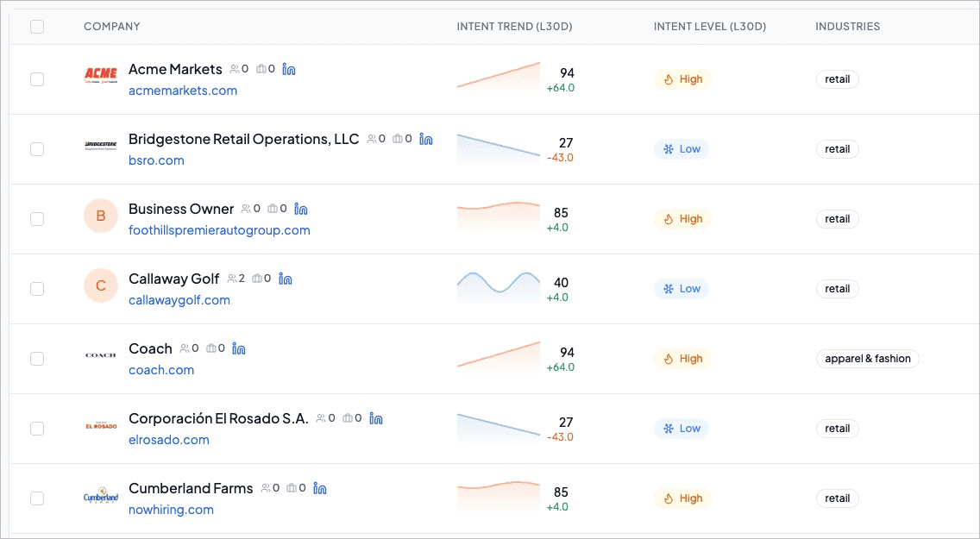Click briefcase deals icon for Bridgestone Retail Operations
Viewport: 980px width, 539px height.
coord(398,140)
